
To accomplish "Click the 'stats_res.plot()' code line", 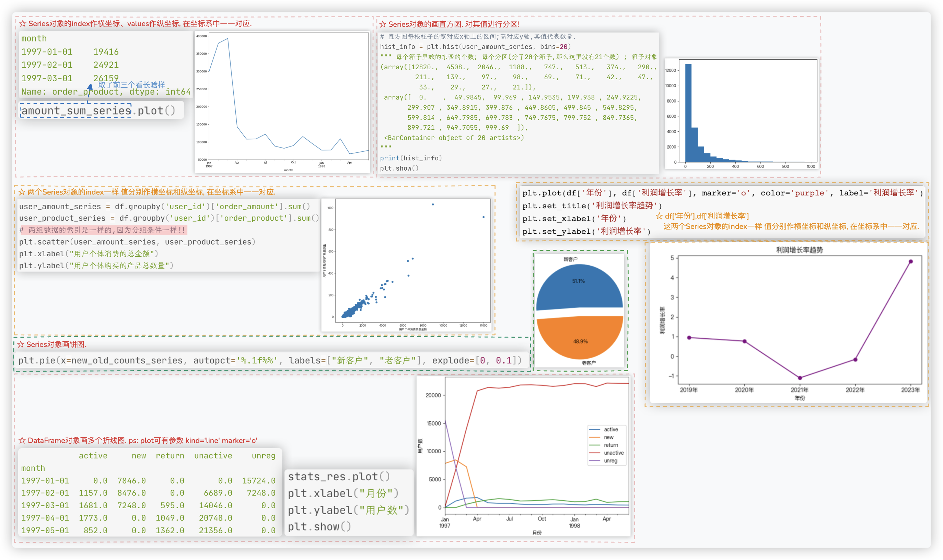I will (x=338, y=477).
